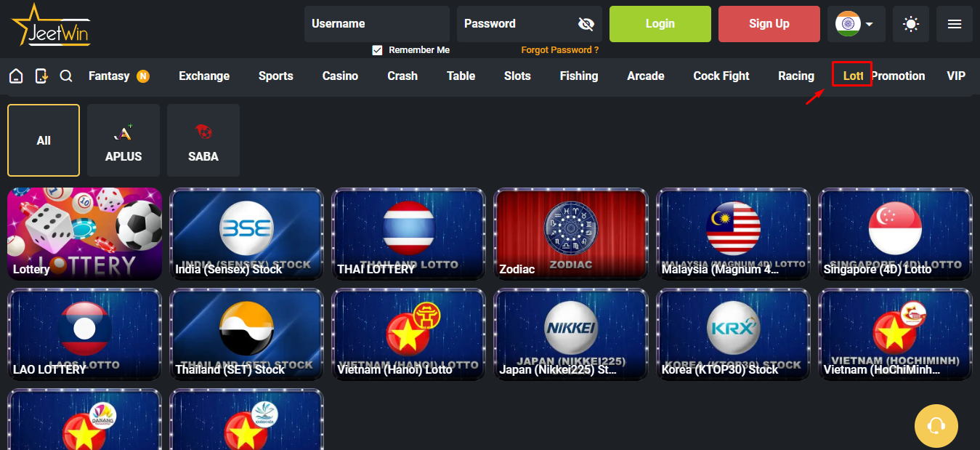Viewport: 980px width, 450px height.
Task: Open the Casino menu item
Action: 340,76
